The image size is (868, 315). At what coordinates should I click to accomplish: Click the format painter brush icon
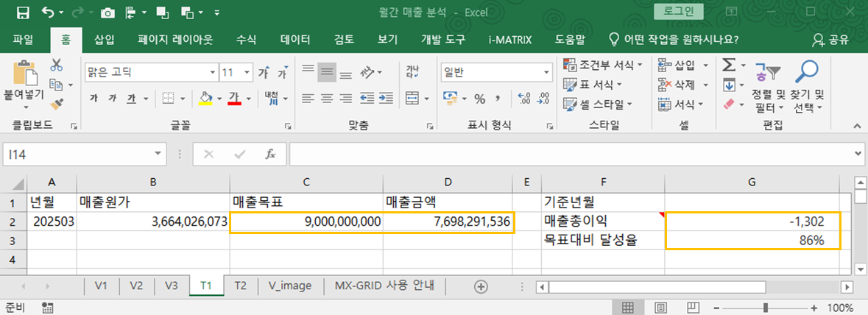click(x=57, y=103)
